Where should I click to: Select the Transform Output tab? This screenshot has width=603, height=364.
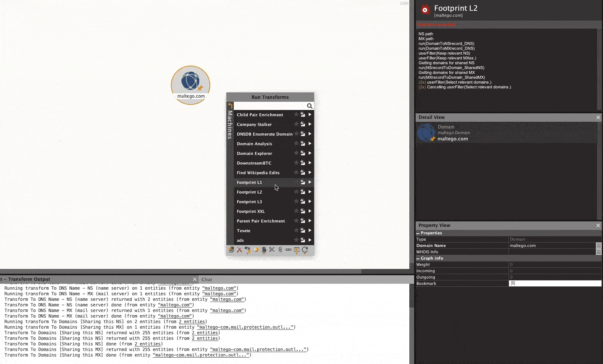coord(26,279)
